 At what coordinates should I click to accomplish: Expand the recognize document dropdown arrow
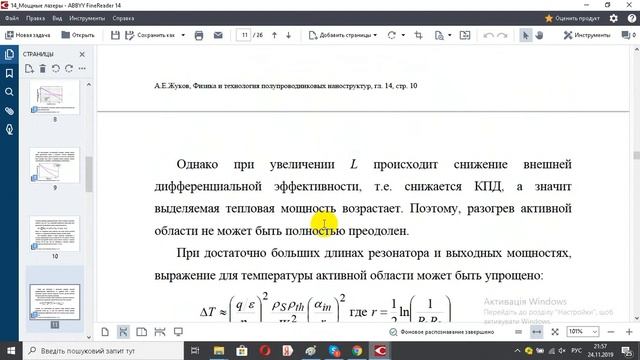449,35
